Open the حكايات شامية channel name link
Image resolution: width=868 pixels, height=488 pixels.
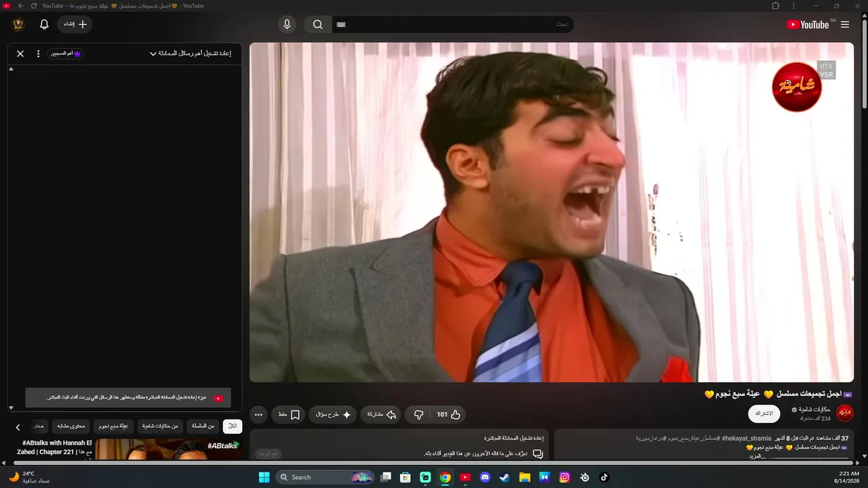[814, 409]
